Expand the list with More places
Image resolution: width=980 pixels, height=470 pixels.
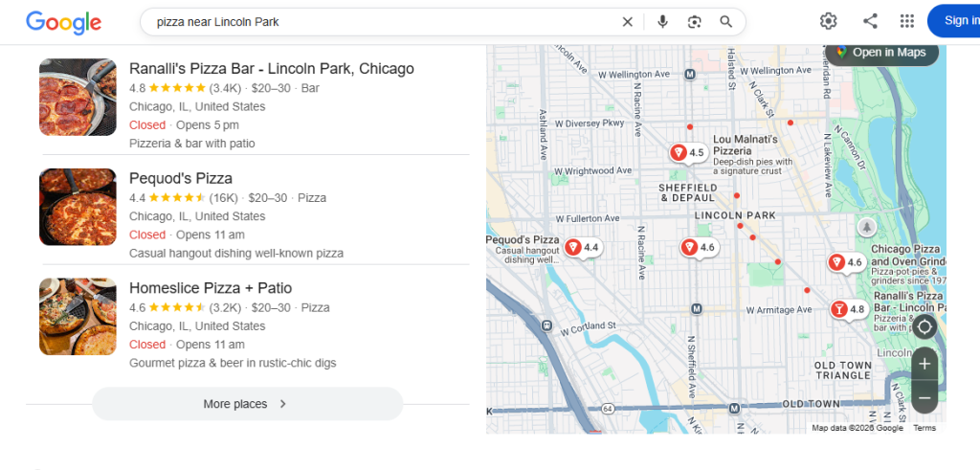(x=247, y=404)
